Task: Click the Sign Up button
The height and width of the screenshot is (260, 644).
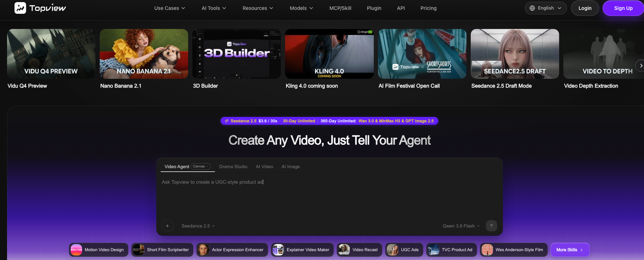Action: tap(623, 8)
